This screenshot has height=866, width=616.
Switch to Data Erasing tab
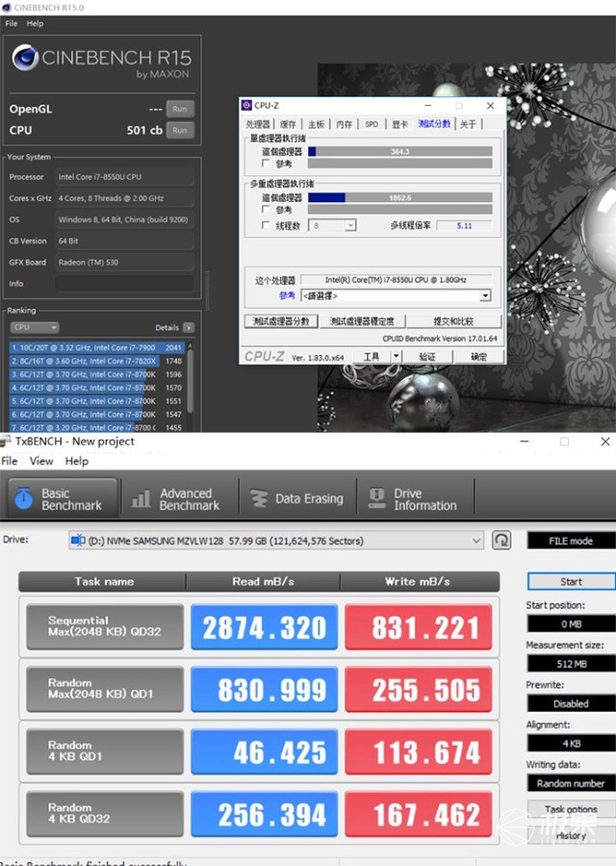pos(296,498)
